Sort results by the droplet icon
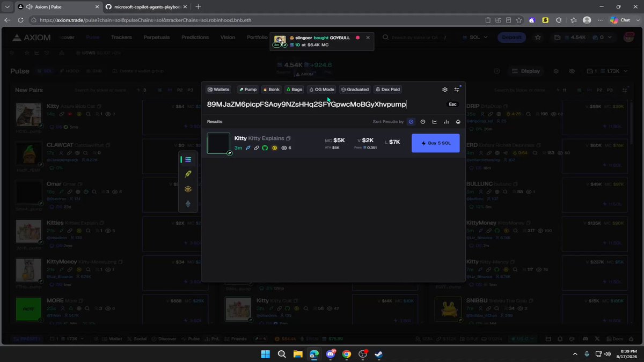644x362 pixels. pos(458,122)
